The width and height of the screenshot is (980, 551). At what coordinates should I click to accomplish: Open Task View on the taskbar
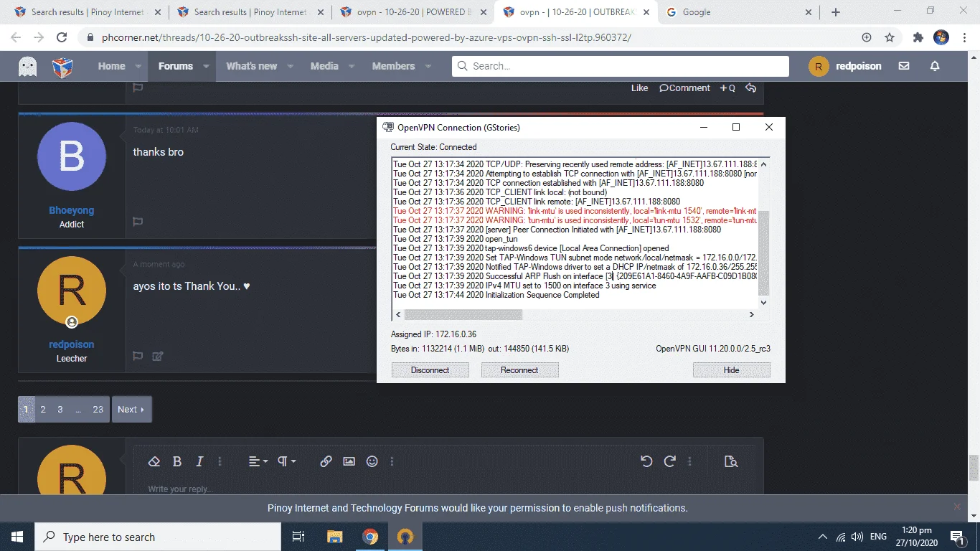pyautogui.click(x=298, y=537)
